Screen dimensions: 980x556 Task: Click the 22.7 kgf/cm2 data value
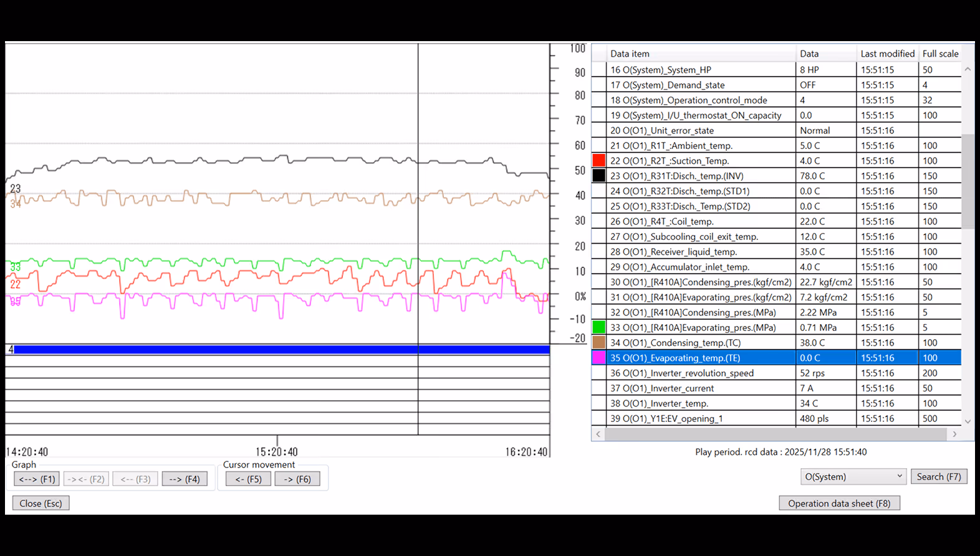point(826,282)
